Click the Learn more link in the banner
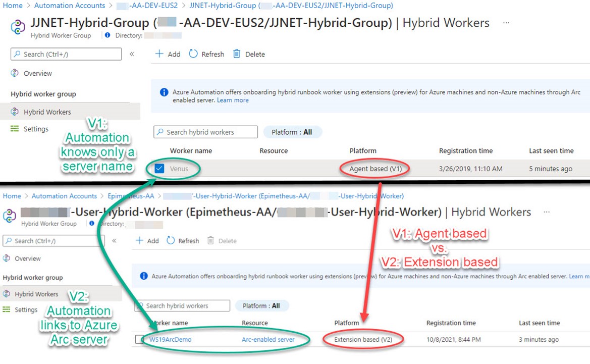590x364 pixels. (233, 100)
